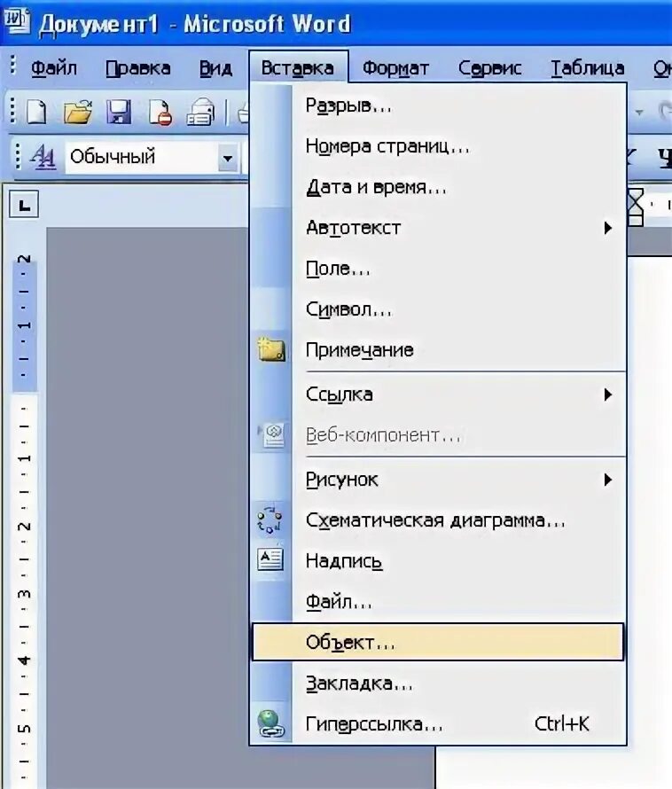
Task: Click the Styles and Formatting AA icon
Action: pos(43,158)
